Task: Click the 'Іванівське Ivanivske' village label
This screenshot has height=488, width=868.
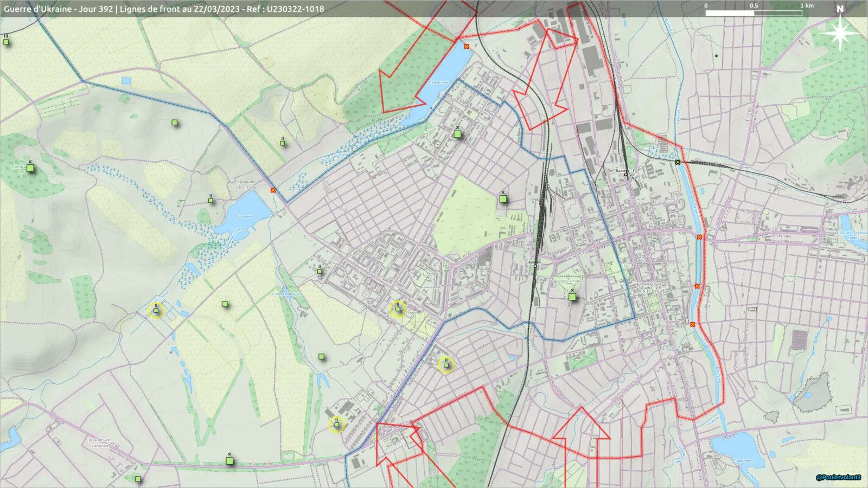Action: [99, 442]
